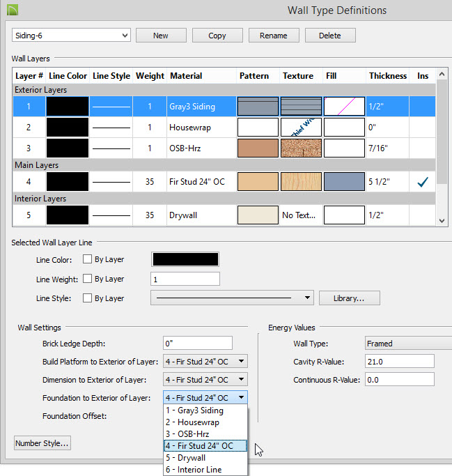Viewport: 452px width, 476px height.
Task: Click the Drywall pattern swatch
Action: (258, 215)
